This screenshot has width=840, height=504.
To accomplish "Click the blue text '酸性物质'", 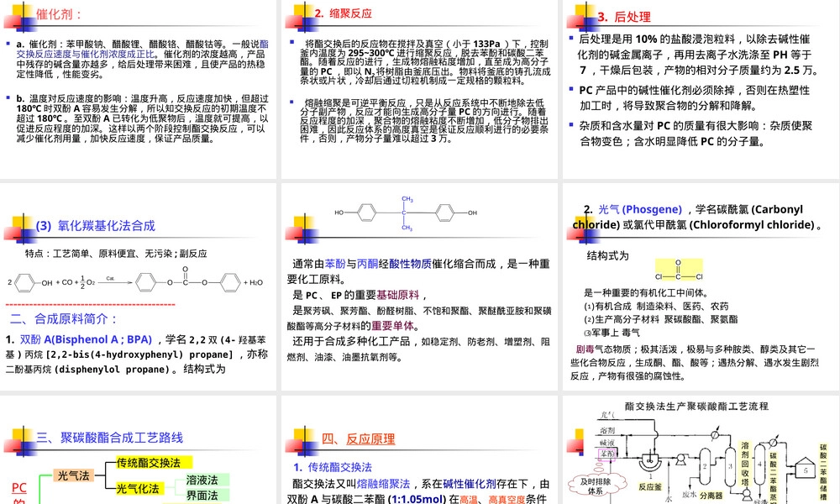I will (411, 264).
